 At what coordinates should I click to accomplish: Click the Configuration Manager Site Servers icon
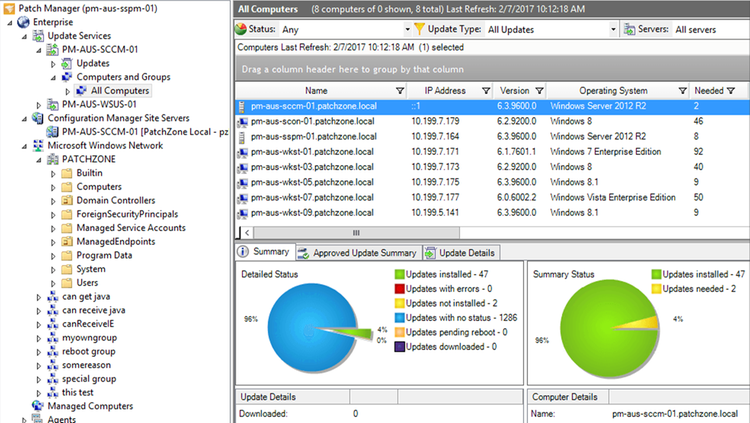click(38, 118)
